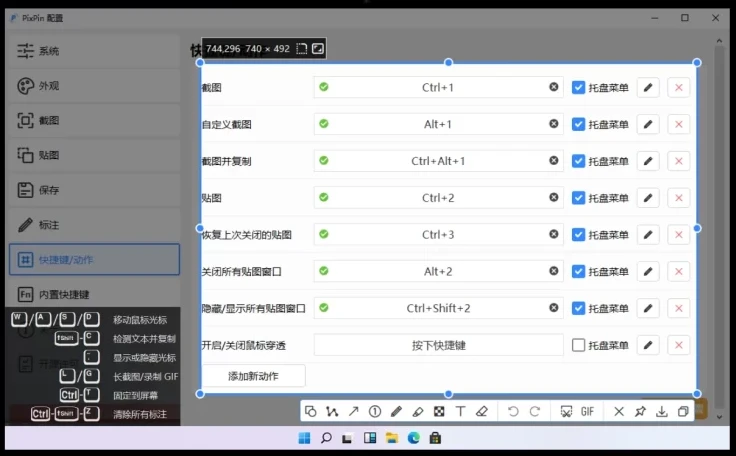The width and height of the screenshot is (736, 456).
Task: Click the Ctrl+2 hotkey field
Action: pos(438,198)
